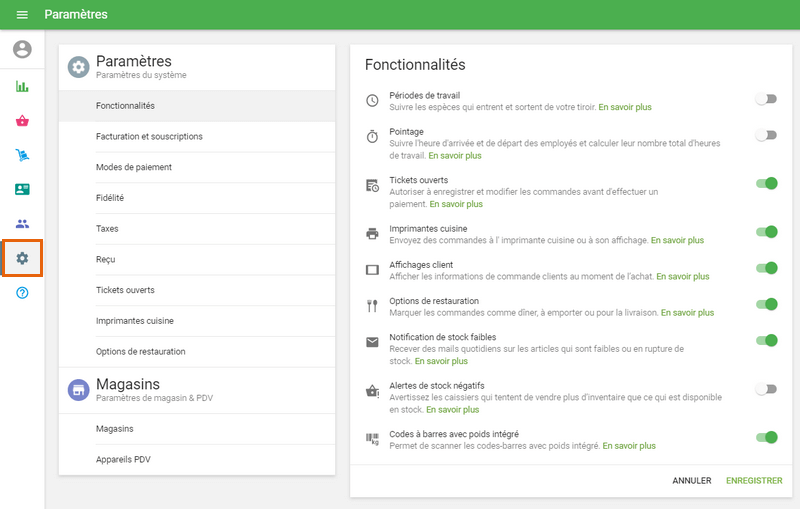Open the Modes de paiement settings
Screen dimensions: 800x509
(134, 167)
